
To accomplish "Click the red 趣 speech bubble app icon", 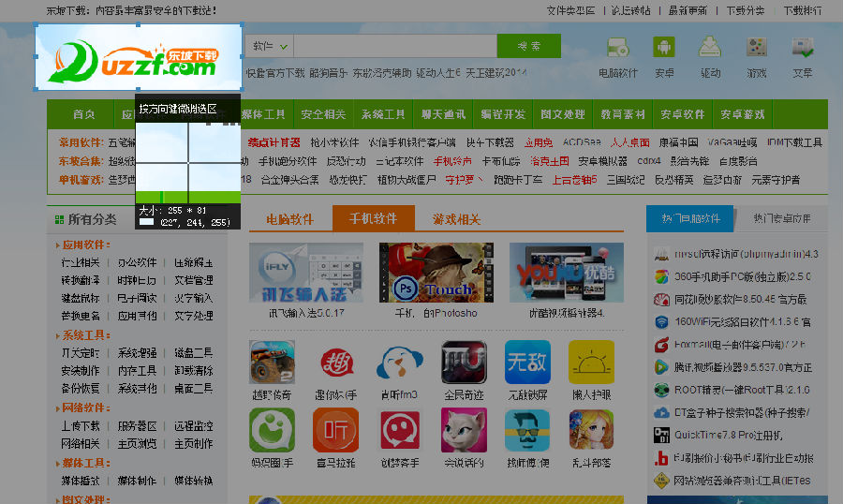I will click(x=336, y=362).
